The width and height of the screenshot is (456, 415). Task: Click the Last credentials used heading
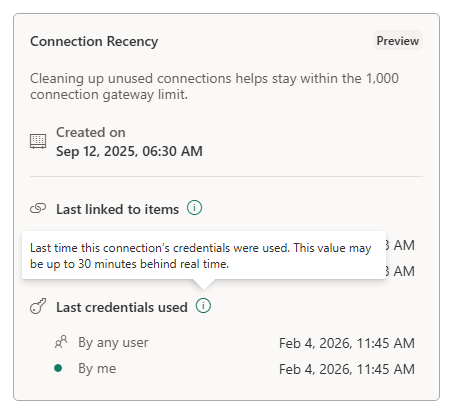tap(122, 307)
